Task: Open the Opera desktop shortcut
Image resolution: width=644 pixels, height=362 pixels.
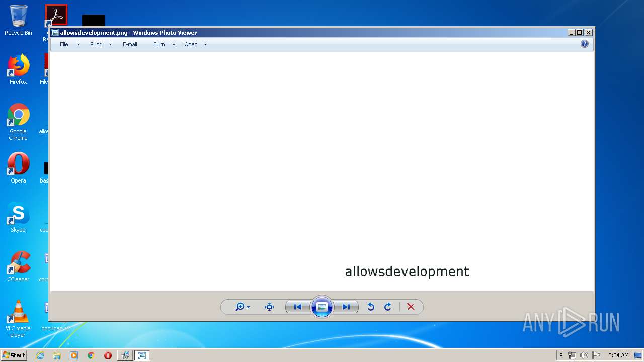Action: (18, 167)
